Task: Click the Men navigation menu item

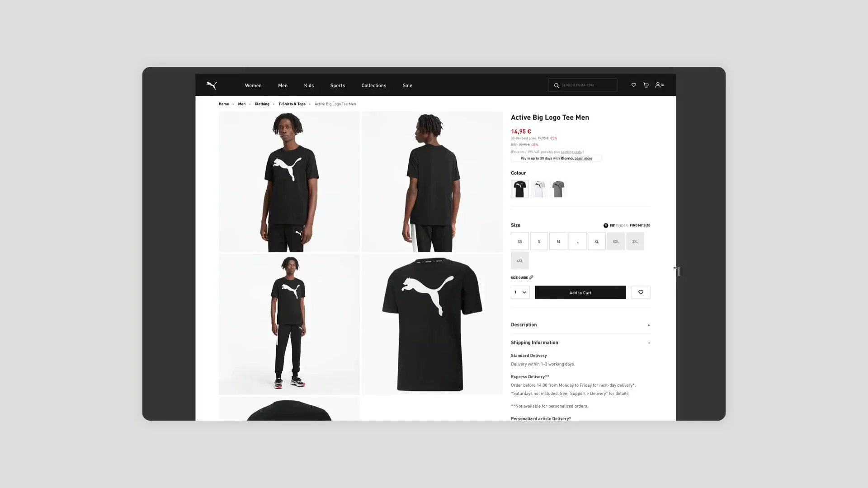Action: click(283, 85)
